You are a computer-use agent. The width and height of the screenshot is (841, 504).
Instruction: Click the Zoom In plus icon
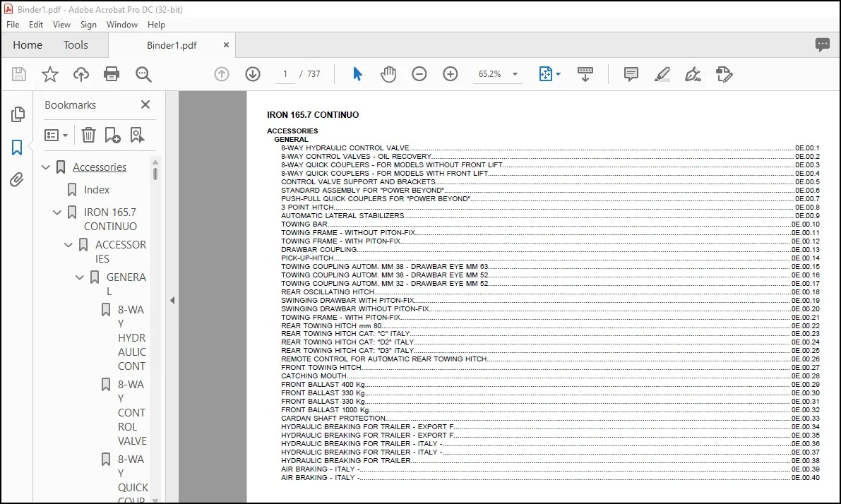[x=451, y=74]
